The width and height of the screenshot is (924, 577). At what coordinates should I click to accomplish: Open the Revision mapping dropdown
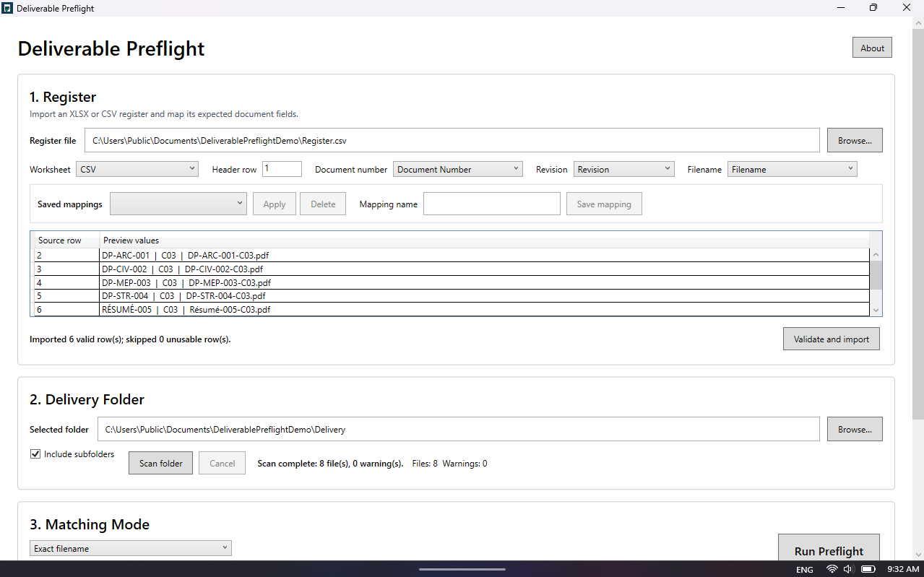click(x=624, y=169)
